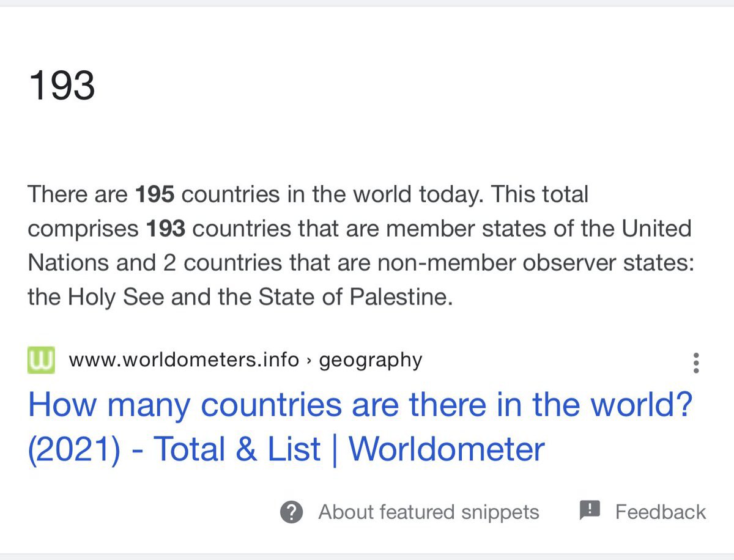This screenshot has width=734, height=560.
Task: Click '(2021) - Total & List' in the title
Action: point(174,449)
